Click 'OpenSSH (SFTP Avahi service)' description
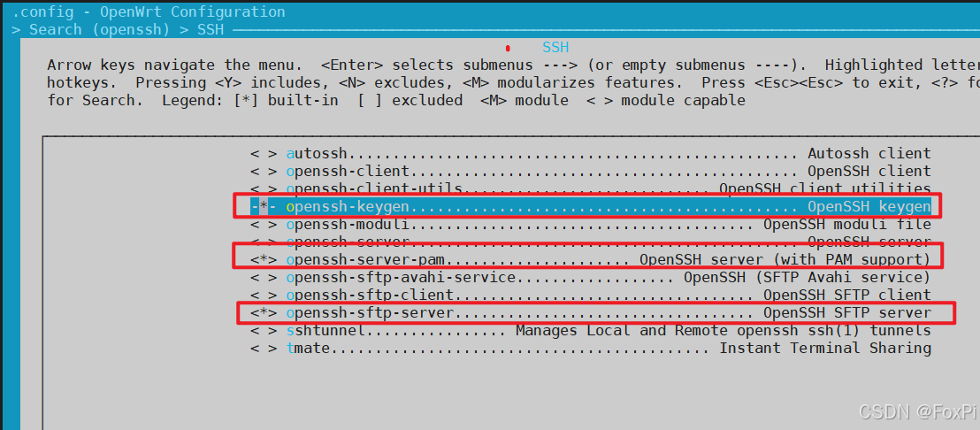 (x=808, y=277)
